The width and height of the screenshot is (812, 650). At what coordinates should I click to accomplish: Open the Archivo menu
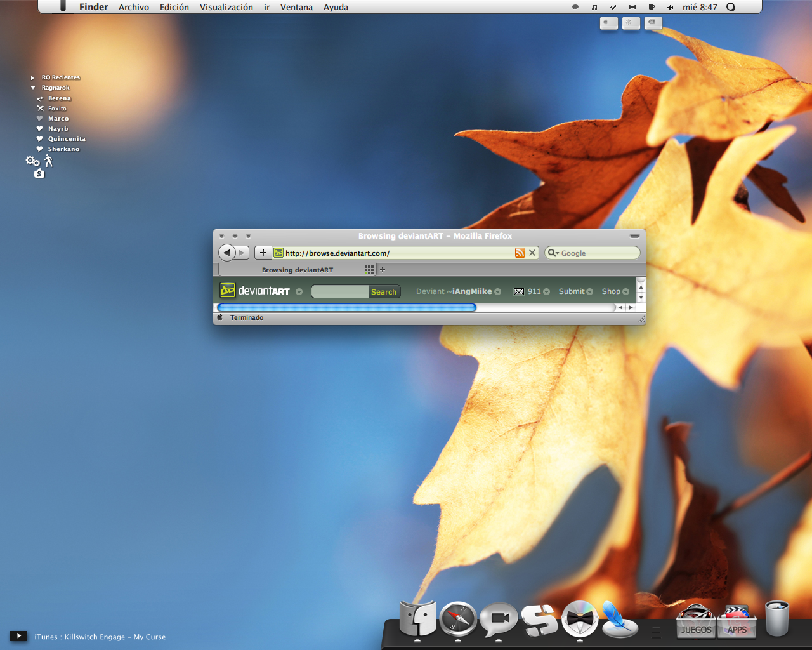(x=134, y=7)
